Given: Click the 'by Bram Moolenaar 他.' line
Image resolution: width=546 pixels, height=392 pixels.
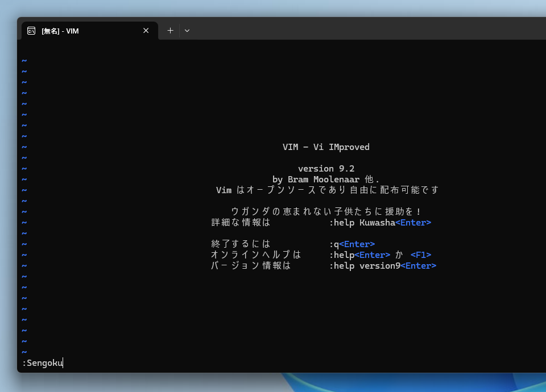Looking at the screenshot, I should coord(326,180).
